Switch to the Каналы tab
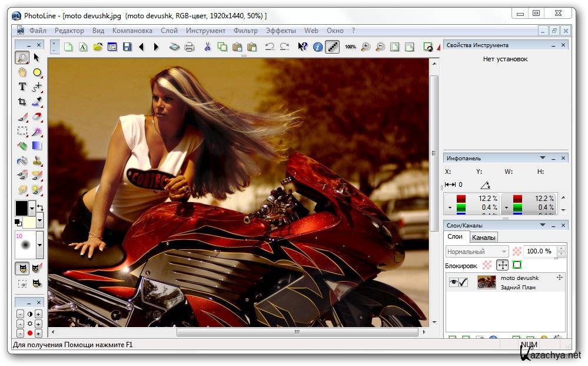The image size is (588, 366). (483, 237)
